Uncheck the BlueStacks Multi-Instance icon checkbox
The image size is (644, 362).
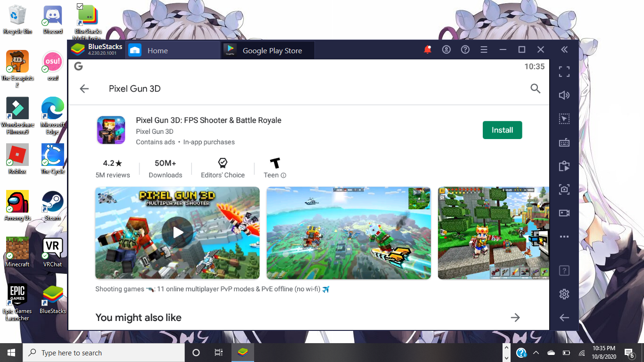pos(80,6)
